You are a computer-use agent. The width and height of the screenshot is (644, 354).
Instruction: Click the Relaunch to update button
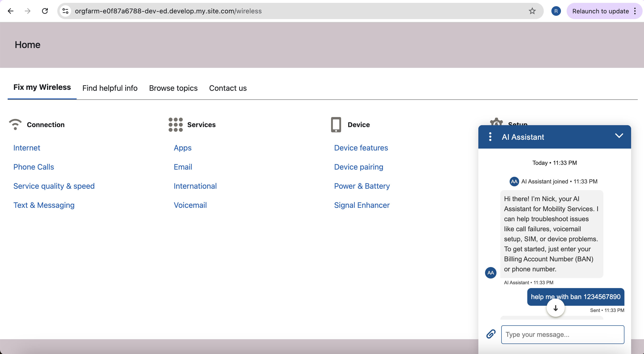point(600,11)
